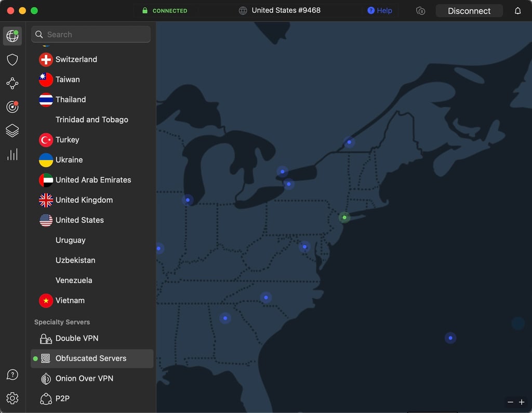Open the Settings gear icon

point(12,398)
